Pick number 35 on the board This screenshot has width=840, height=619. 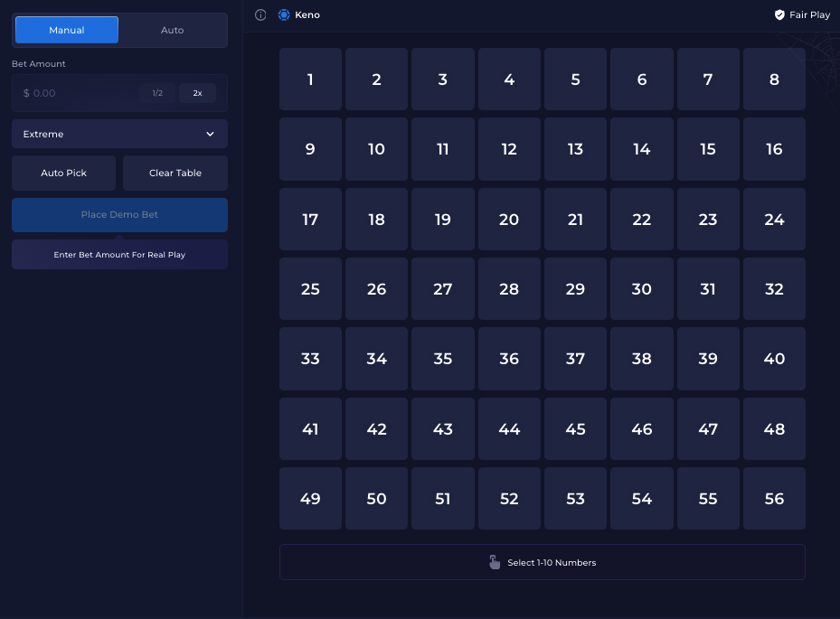point(442,359)
